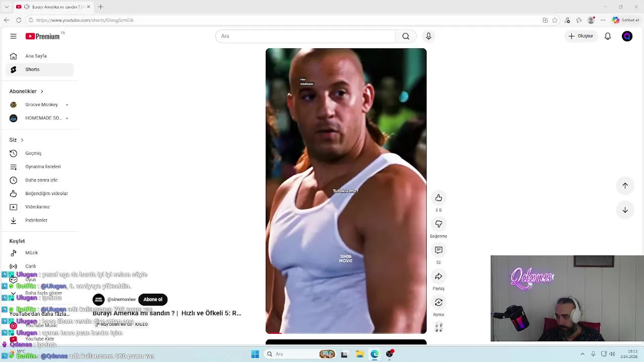Open browser favorites list
644x362 pixels.
579,20
